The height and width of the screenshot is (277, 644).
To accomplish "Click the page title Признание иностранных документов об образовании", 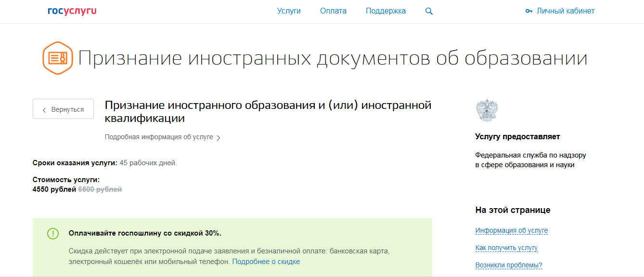I will tap(333, 58).
